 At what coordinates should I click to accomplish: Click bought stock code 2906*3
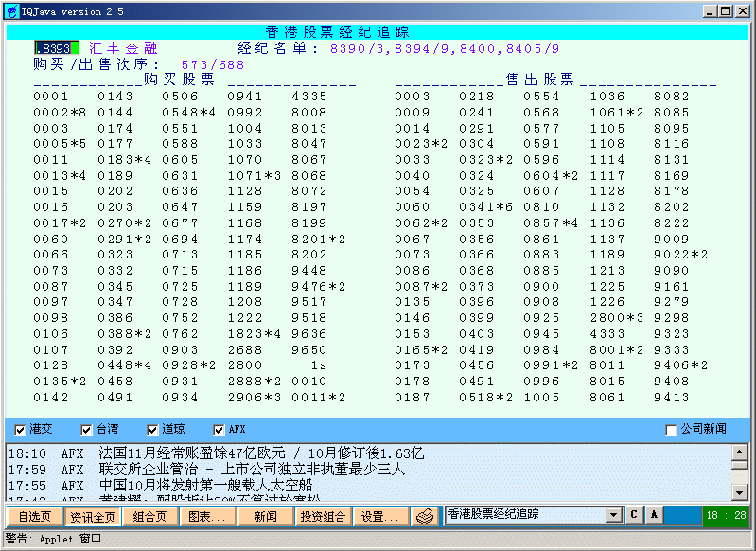point(255,398)
